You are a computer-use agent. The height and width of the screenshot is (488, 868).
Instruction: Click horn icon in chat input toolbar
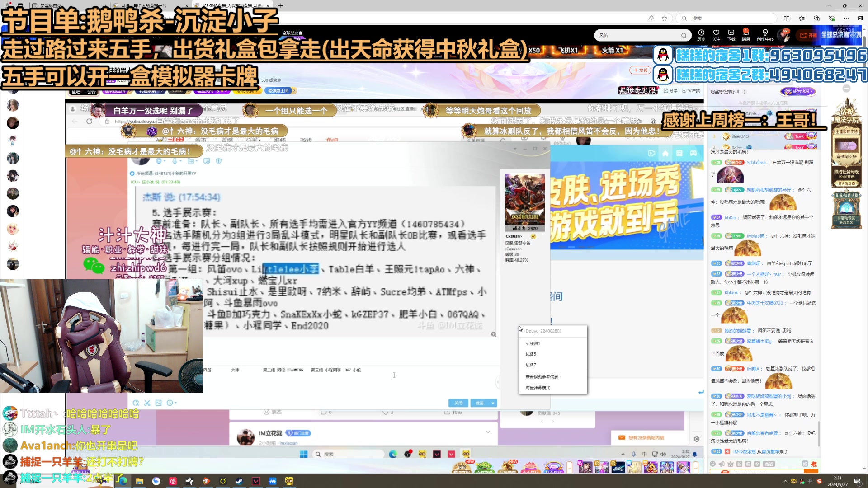pyautogui.click(x=722, y=464)
